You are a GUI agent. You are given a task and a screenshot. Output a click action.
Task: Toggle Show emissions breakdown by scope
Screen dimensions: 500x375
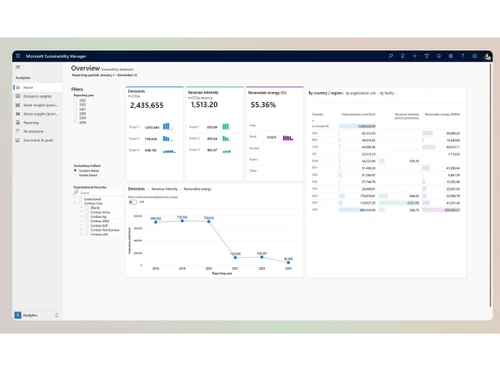[x=133, y=202]
